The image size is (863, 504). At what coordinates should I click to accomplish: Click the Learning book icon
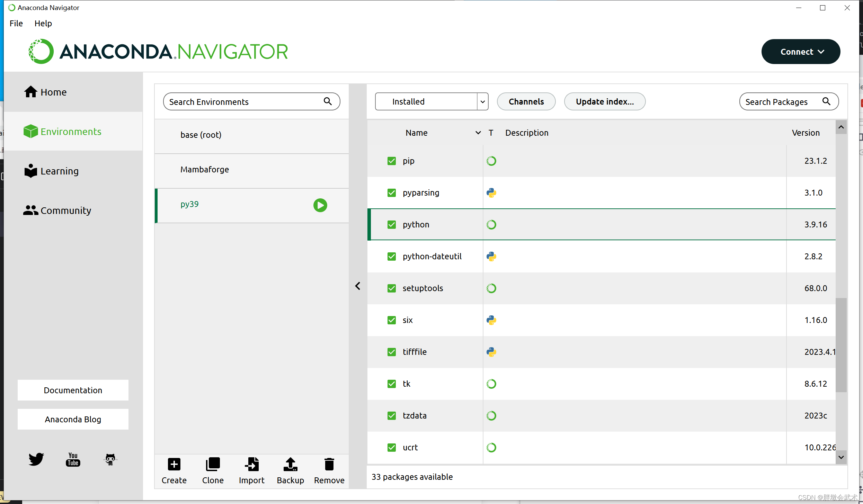(x=30, y=171)
